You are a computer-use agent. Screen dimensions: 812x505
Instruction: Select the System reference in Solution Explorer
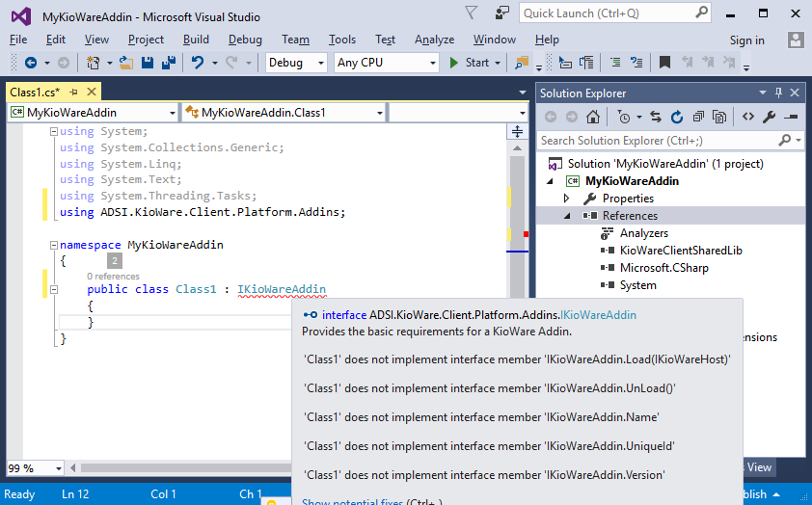[637, 285]
